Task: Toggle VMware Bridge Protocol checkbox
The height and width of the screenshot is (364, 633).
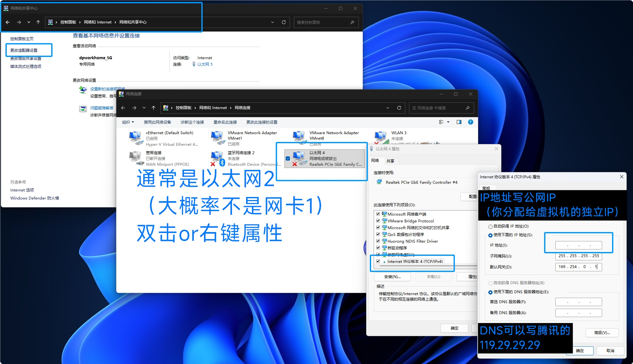Action: tap(378, 221)
